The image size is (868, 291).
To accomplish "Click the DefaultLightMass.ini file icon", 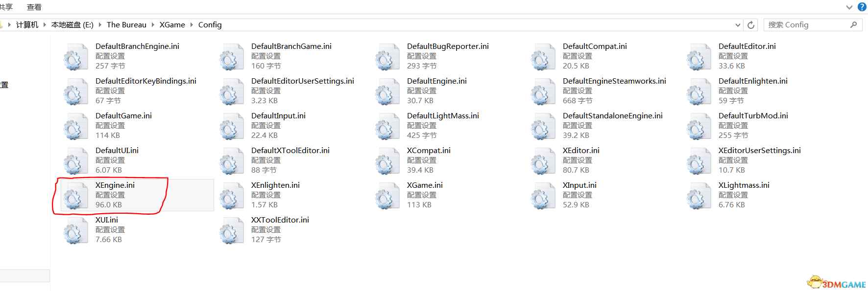I will [387, 126].
